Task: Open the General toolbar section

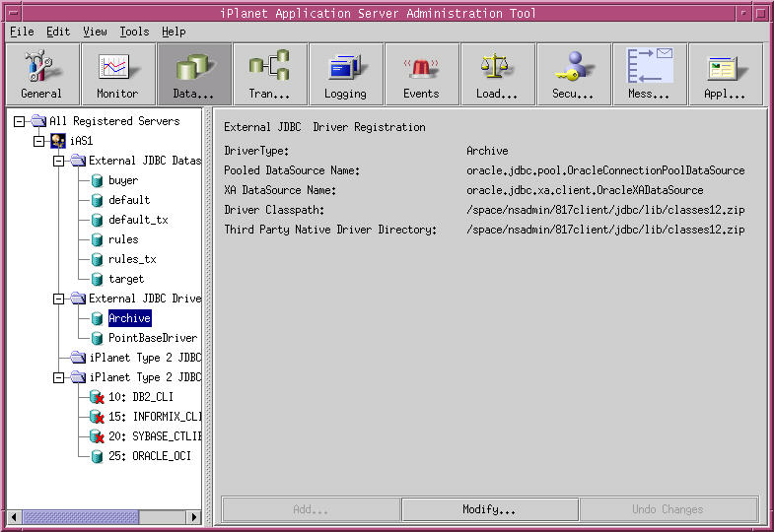Action: (42, 74)
